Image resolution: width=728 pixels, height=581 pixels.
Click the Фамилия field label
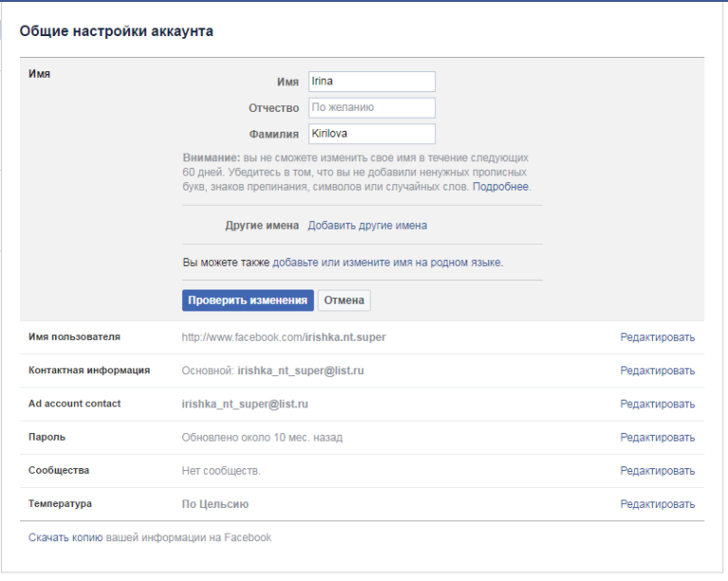pyautogui.click(x=274, y=134)
